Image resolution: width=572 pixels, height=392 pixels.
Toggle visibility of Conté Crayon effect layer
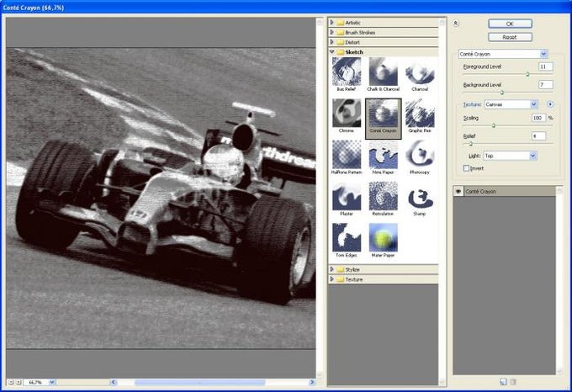458,192
